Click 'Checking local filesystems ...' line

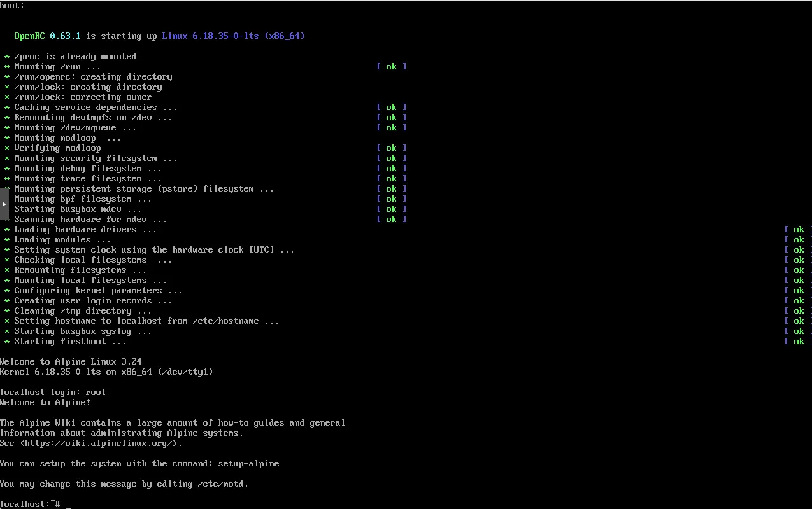93,260
